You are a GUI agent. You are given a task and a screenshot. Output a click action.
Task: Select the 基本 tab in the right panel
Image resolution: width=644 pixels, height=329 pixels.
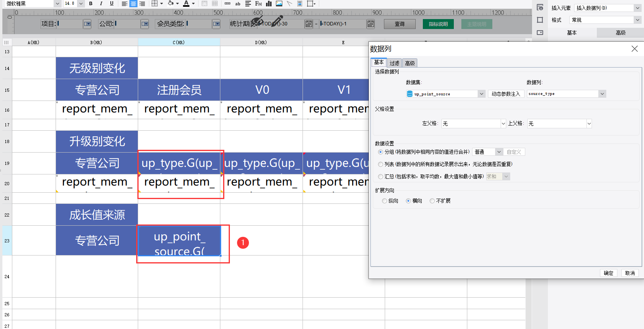pyautogui.click(x=572, y=33)
